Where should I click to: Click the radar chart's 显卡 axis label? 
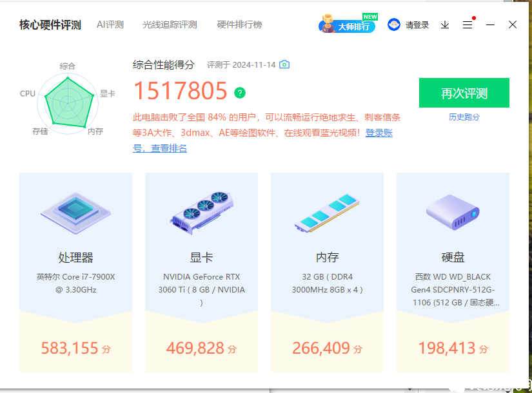click(x=108, y=93)
